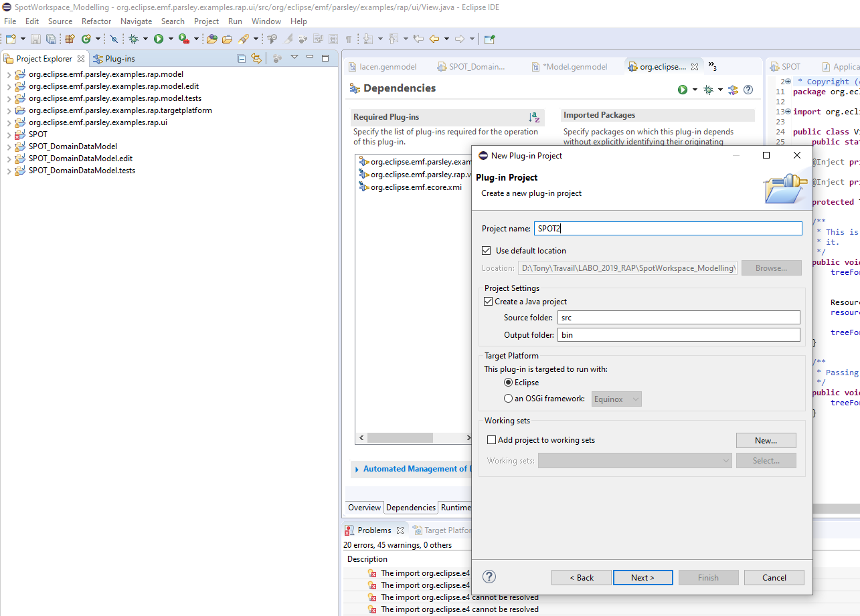
Task: Click the Forward navigation arrow icon
Action: coord(460,39)
